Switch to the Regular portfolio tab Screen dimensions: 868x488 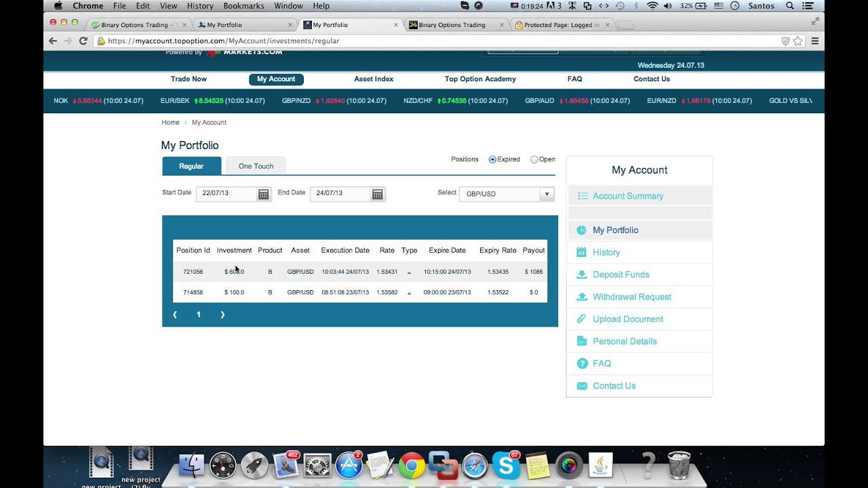tap(191, 166)
